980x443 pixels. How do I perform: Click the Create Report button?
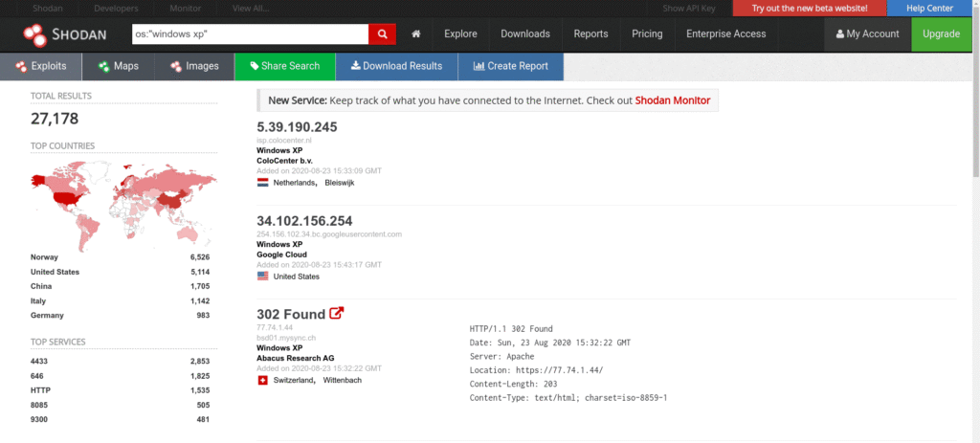pyautogui.click(x=511, y=66)
